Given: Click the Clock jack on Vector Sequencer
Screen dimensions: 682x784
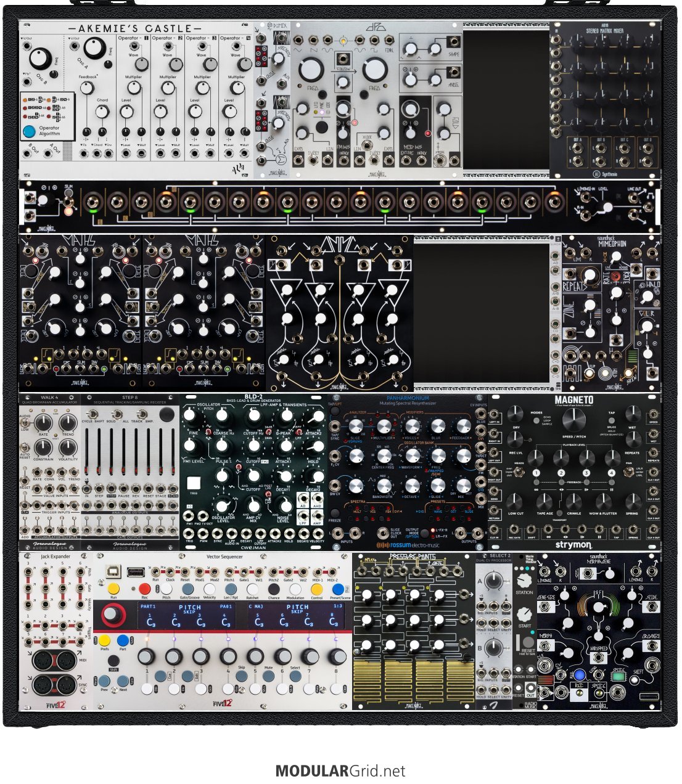Looking at the screenshot, I should click(170, 572).
